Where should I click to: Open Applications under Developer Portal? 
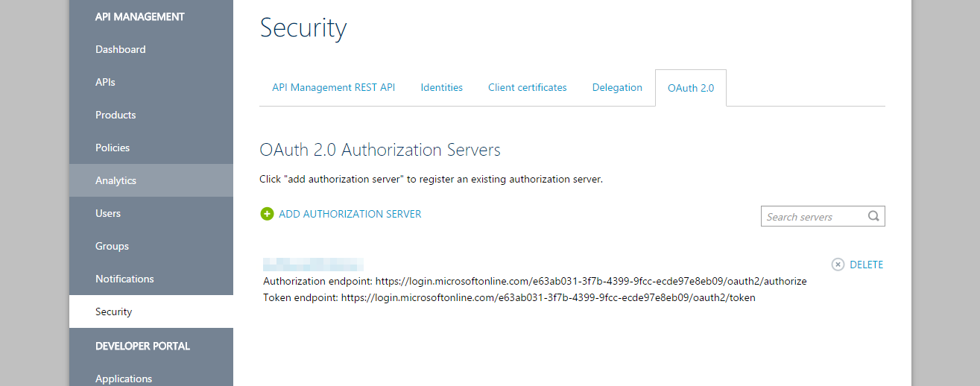[124, 378]
